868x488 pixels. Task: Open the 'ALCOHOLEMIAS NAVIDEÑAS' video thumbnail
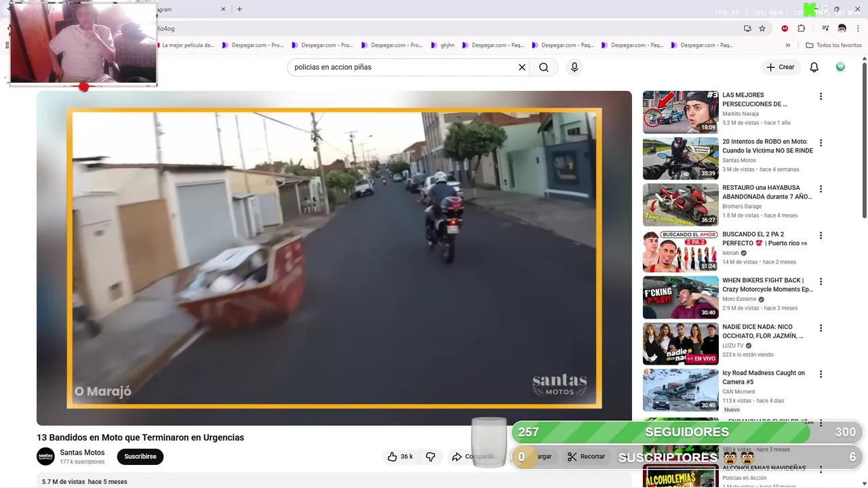[681, 476]
